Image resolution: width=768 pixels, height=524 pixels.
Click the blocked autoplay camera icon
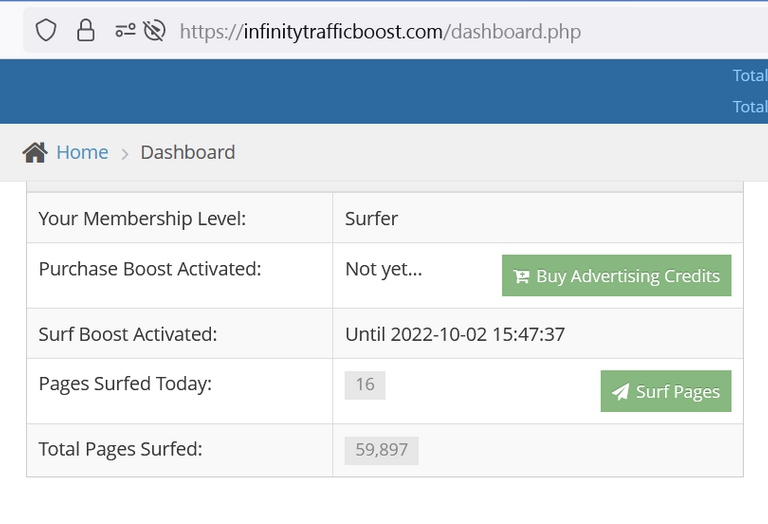(x=154, y=31)
